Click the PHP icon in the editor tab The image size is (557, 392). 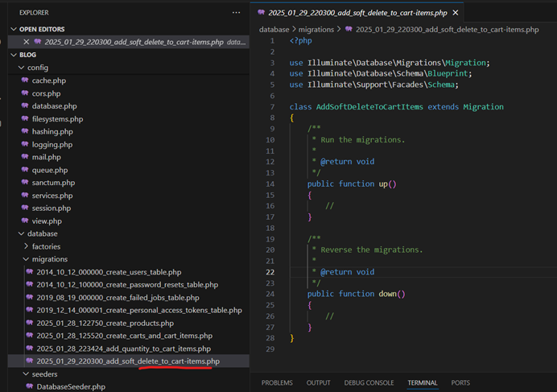[x=262, y=12]
